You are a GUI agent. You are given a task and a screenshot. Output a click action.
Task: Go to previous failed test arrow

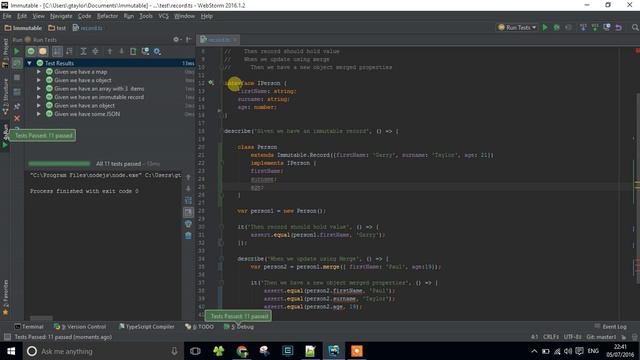point(109,51)
